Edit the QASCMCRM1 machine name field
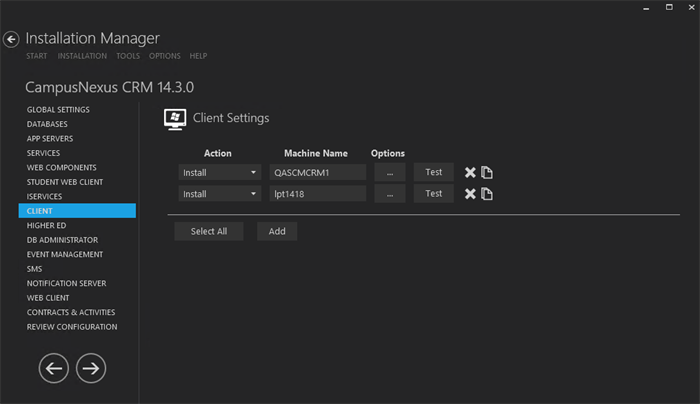 pos(318,172)
